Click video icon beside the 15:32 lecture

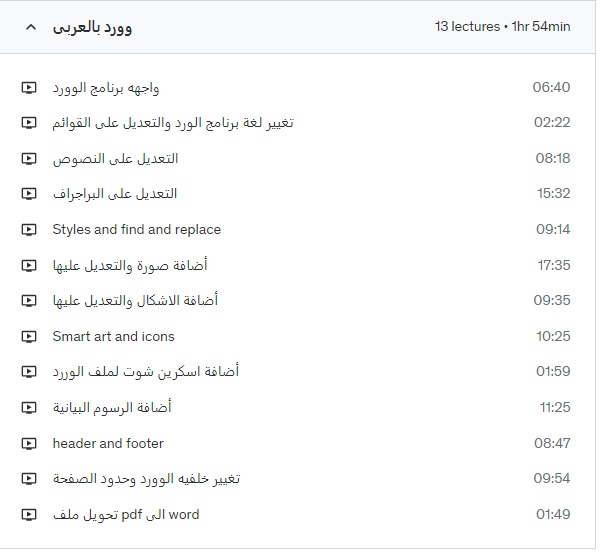pos(29,194)
